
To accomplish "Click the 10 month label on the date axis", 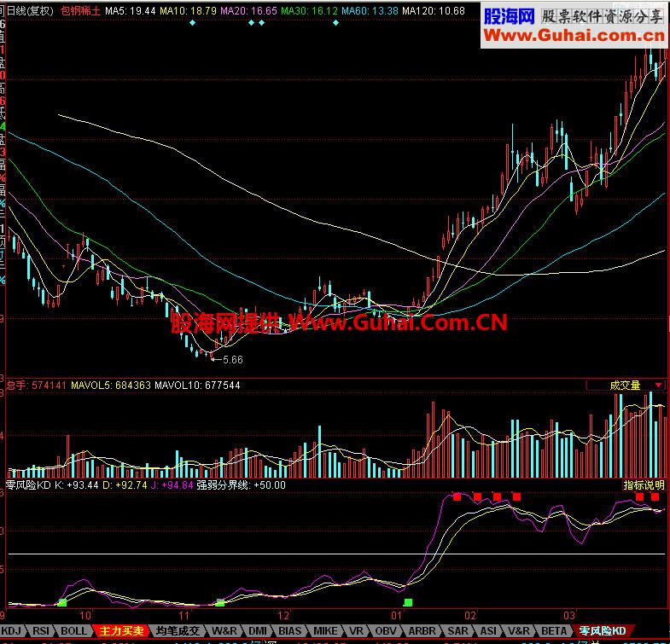I will pos(86,615).
